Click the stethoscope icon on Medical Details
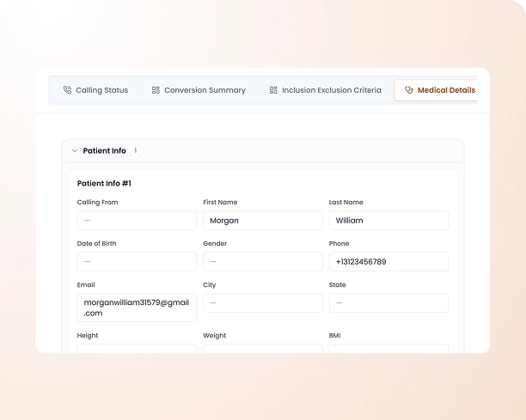526x420 pixels. (409, 90)
